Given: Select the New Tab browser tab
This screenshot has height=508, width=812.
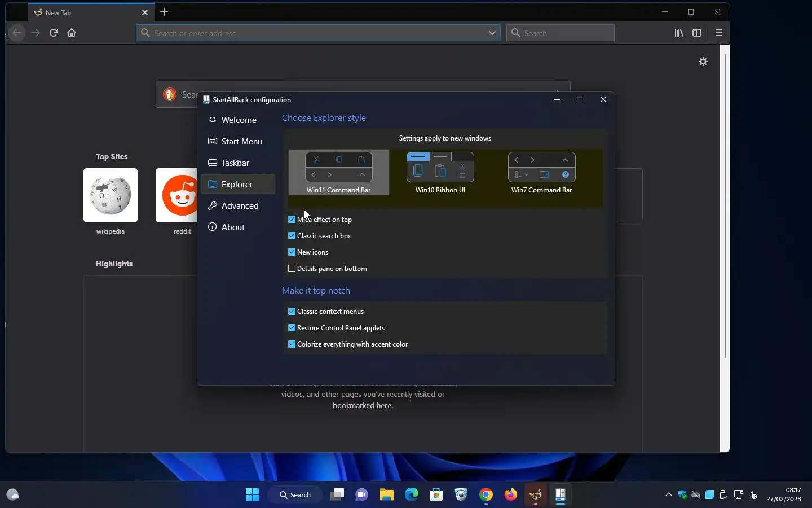Looking at the screenshot, I should 90,12.
